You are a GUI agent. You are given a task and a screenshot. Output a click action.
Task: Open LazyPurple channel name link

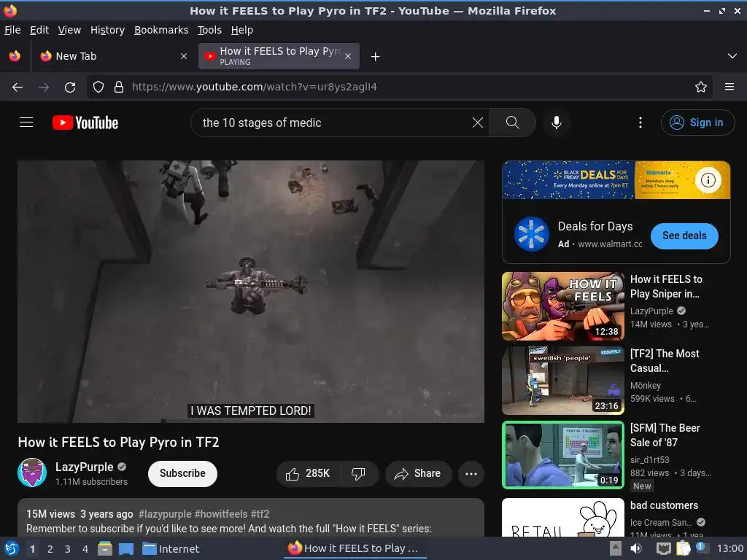(x=85, y=467)
